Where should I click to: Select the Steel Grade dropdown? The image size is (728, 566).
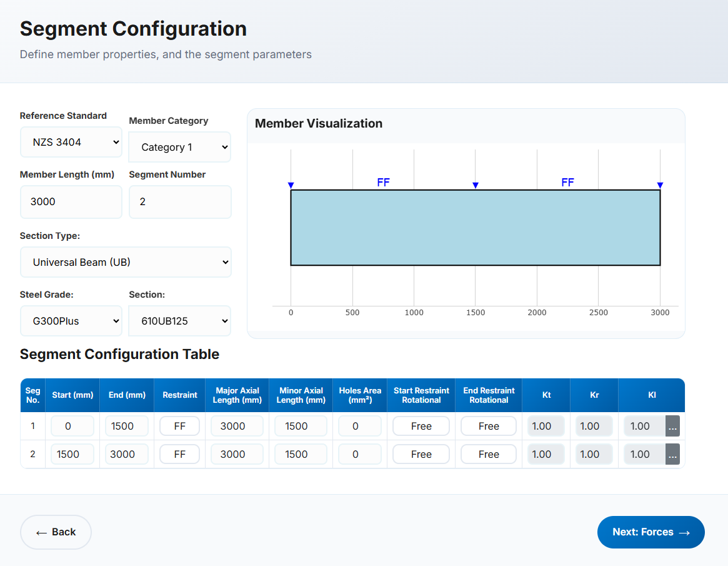pos(71,321)
